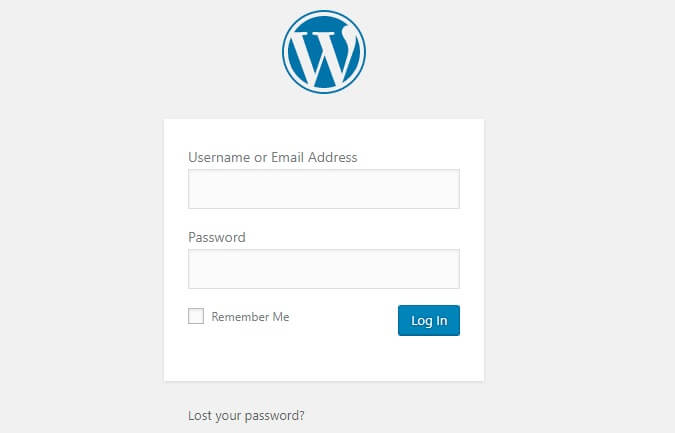Screen dimensions: 675x433
Task: Follow the password recovery link below the form
Action: point(246,415)
